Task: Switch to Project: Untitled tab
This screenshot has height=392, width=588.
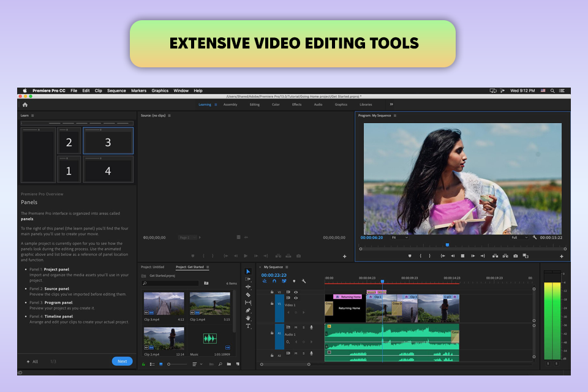Action: coord(153,267)
